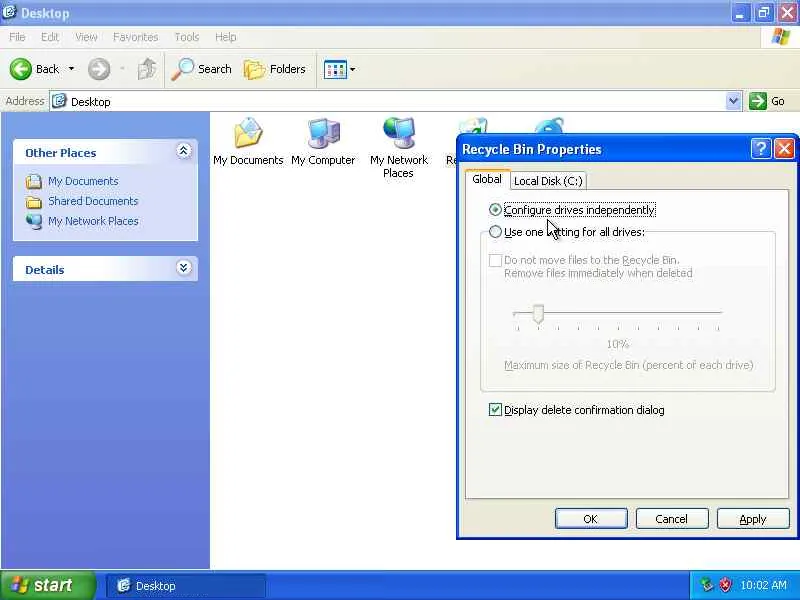The width and height of the screenshot is (800, 600).
Task: Click My Network Places icon in sidebar
Action: click(34, 221)
